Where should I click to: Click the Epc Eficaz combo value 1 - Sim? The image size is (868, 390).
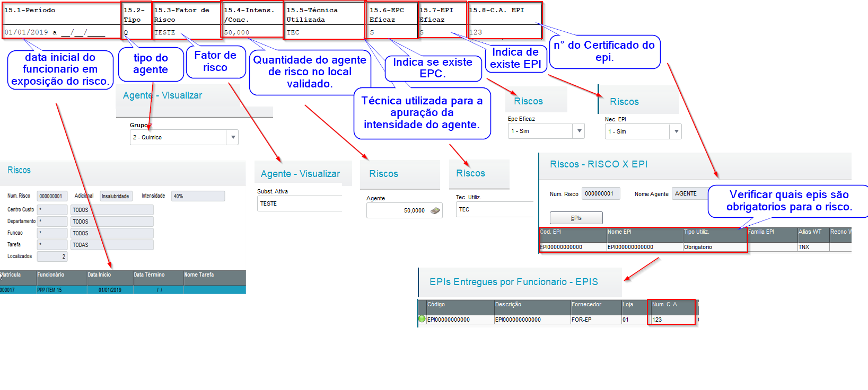[x=540, y=131]
